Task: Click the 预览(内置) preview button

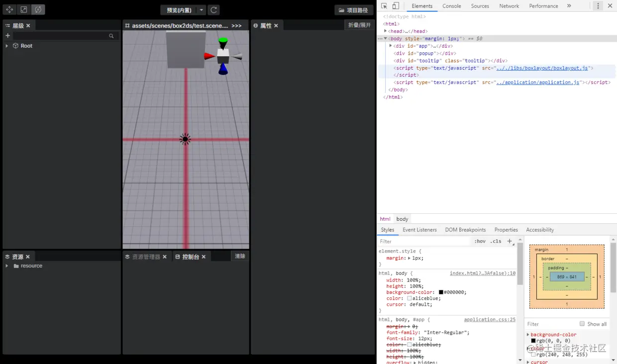Action: [x=179, y=10]
